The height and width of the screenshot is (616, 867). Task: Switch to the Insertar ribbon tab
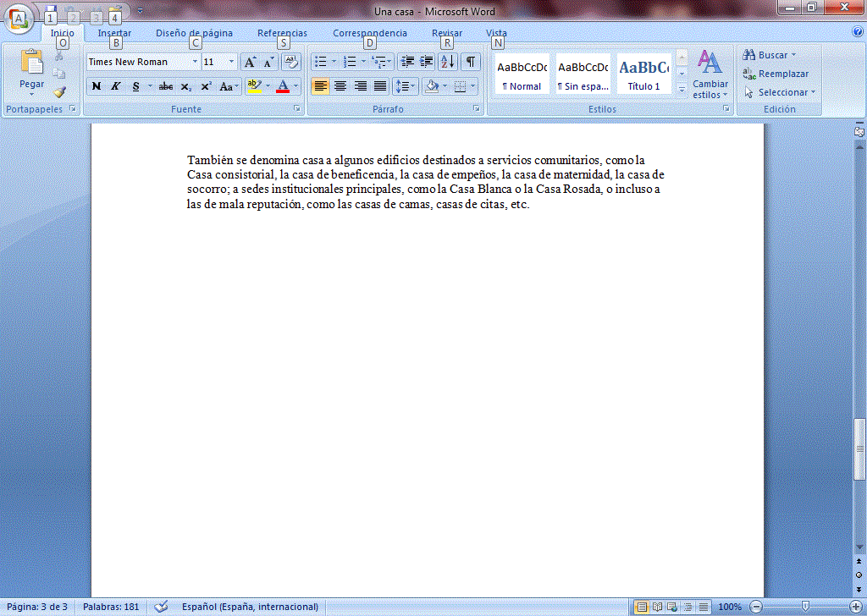point(113,32)
